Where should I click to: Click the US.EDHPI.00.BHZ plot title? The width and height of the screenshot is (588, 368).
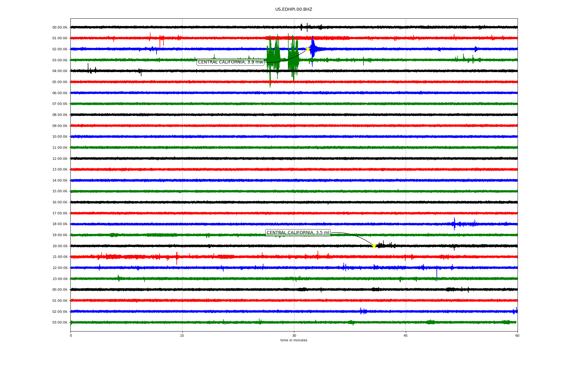point(293,10)
